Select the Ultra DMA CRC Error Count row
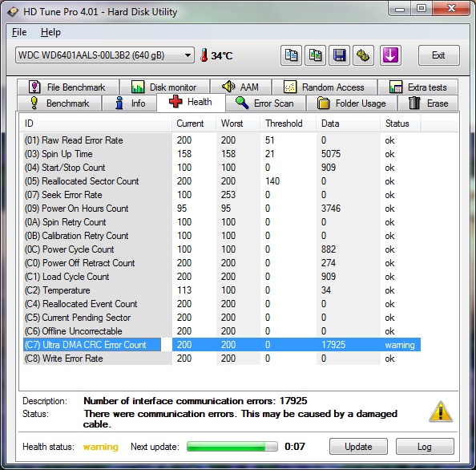The width and height of the screenshot is (476, 470). tap(222, 345)
